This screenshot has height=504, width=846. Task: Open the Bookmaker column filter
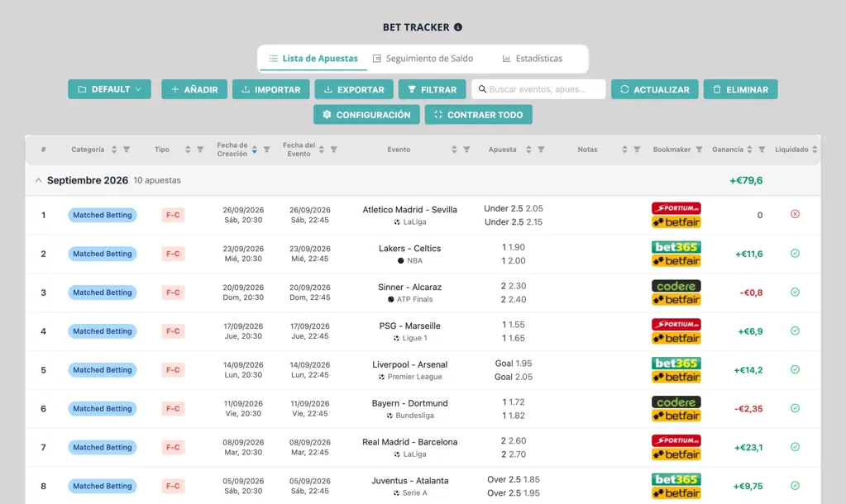click(x=700, y=150)
